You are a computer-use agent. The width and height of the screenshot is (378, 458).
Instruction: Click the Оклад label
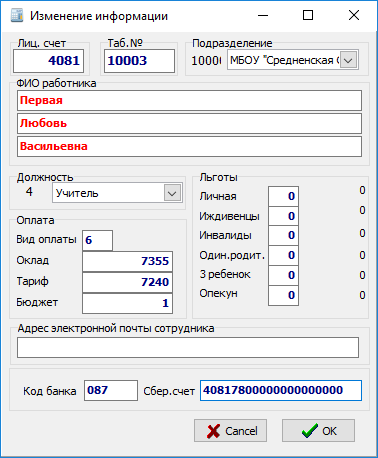coord(33,260)
